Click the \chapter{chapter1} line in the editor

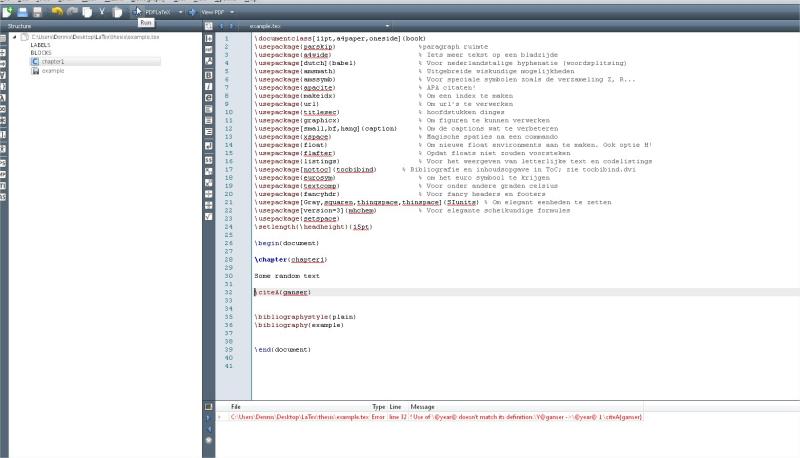point(291,260)
